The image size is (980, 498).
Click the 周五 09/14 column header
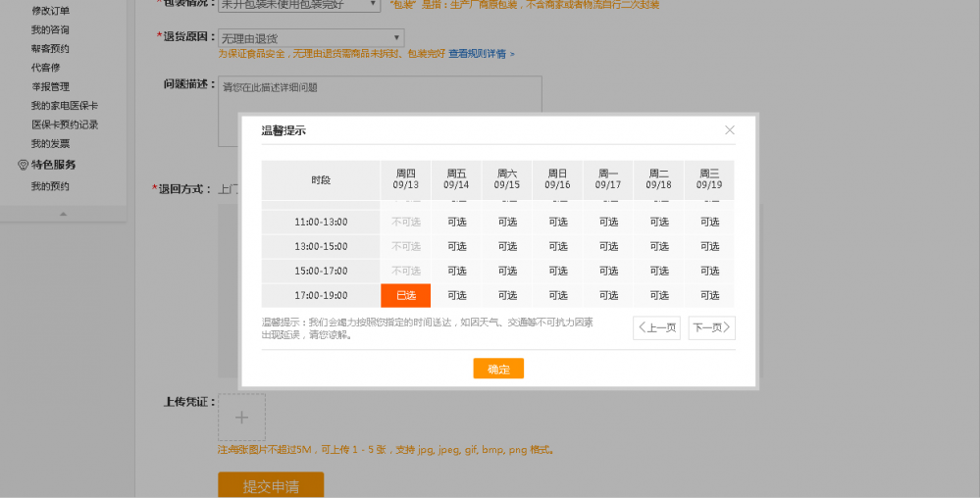pyautogui.click(x=456, y=180)
